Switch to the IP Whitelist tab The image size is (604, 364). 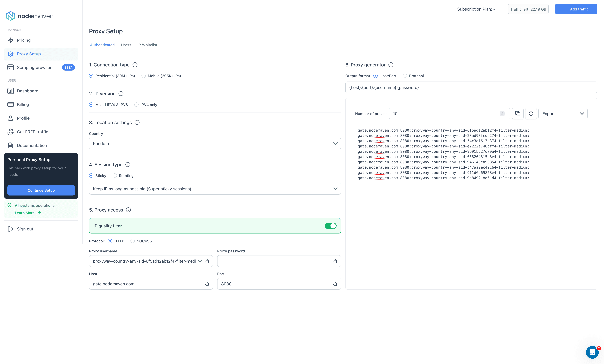pyautogui.click(x=147, y=45)
